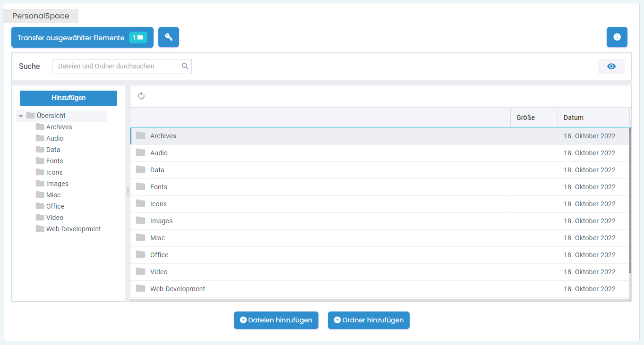Image resolution: width=644 pixels, height=345 pixels.
Task: Click Ordner hinzufügen button
Action: (x=369, y=320)
